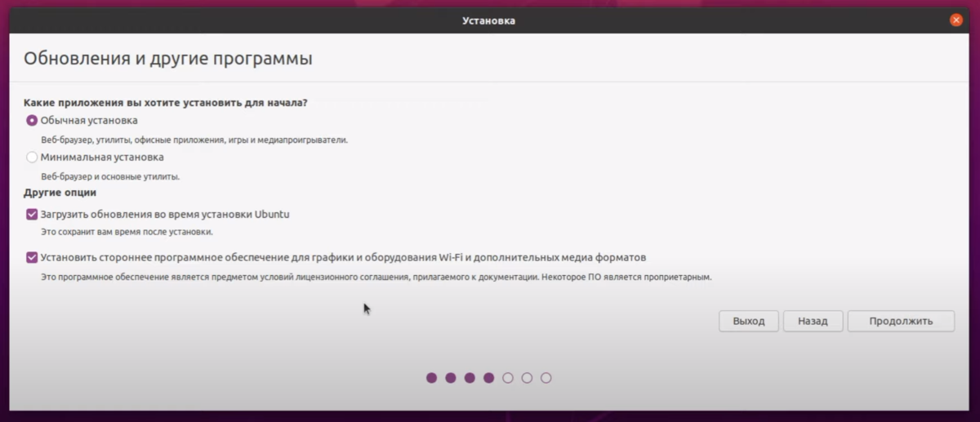Click the Веб-браузер и основные утилиты description
This screenshot has height=422, width=980.
[x=110, y=176]
